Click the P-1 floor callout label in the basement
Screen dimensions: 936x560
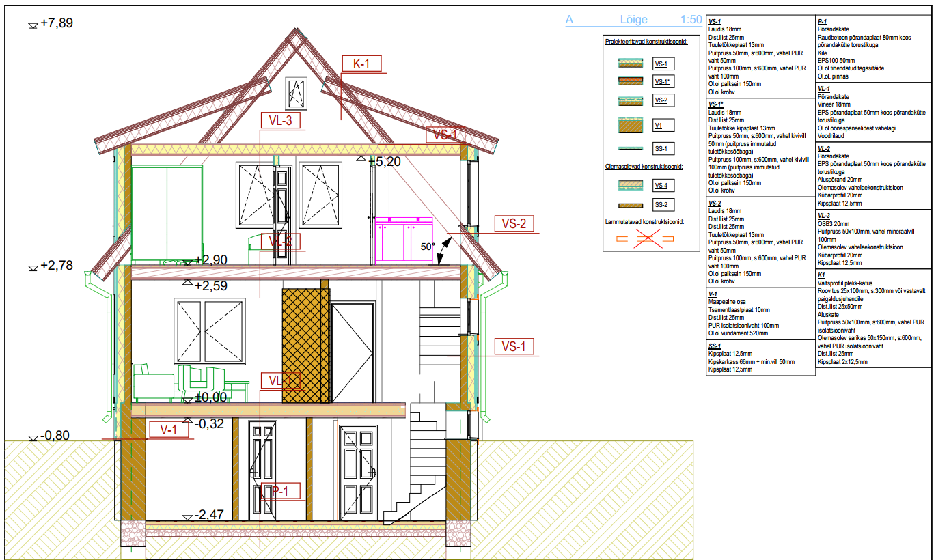pos(281,491)
